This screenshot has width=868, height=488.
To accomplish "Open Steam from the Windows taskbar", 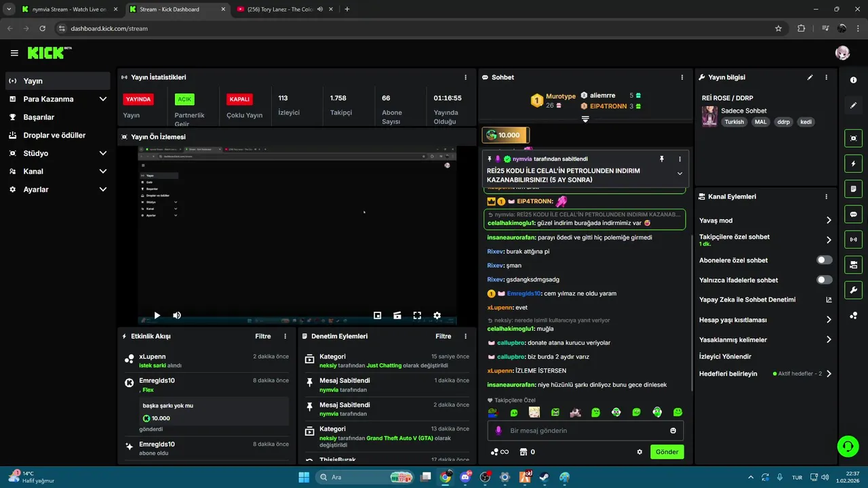I will pyautogui.click(x=545, y=477).
